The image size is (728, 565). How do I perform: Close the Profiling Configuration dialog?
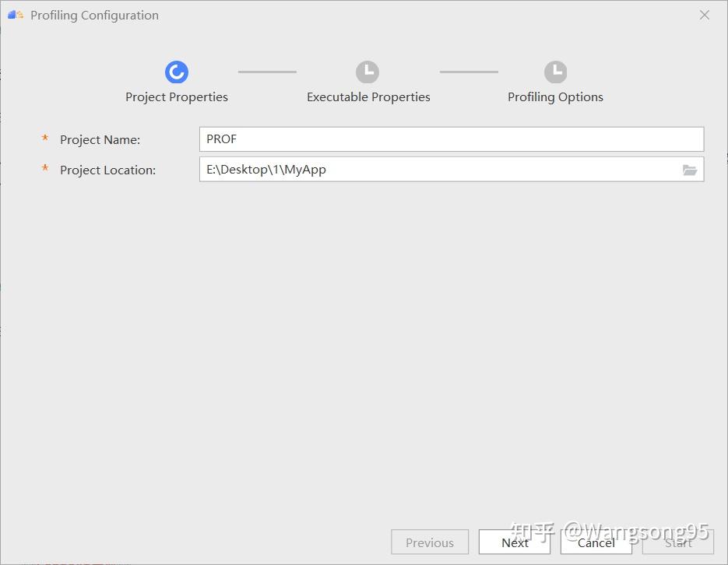(705, 14)
